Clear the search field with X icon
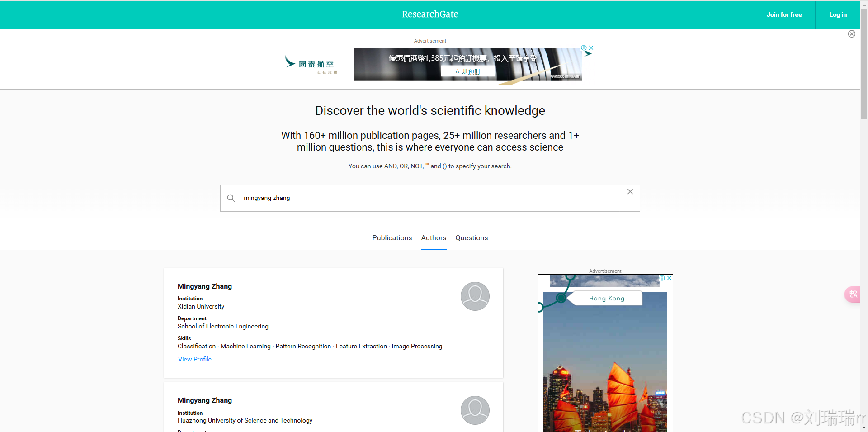This screenshot has width=868, height=432. pyautogui.click(x=630, y=192)
